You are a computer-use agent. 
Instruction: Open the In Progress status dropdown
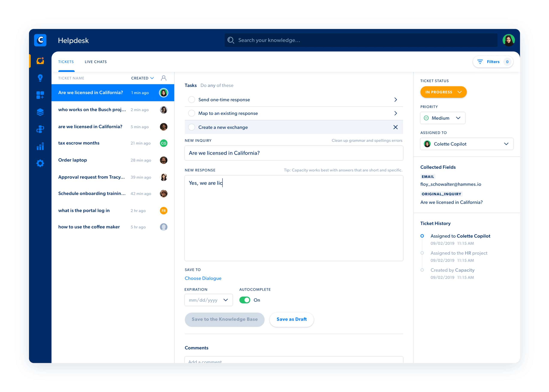click(x=443, y=92)
